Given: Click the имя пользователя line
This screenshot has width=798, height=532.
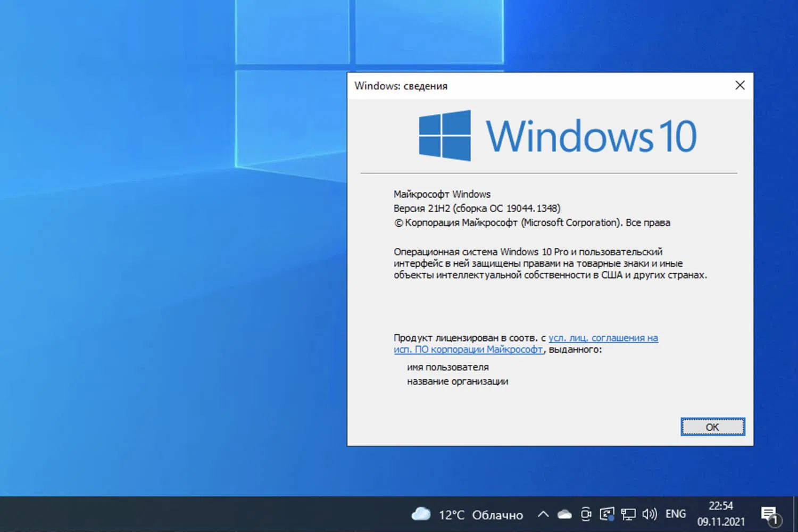Looking at the screenshot, I should (448, 367).
